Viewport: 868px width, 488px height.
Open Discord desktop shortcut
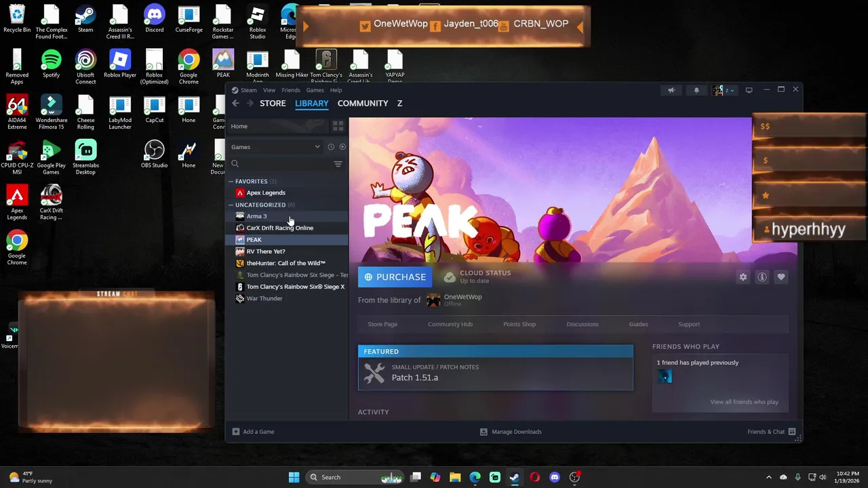pyautogui.click(x=154, y=19)
